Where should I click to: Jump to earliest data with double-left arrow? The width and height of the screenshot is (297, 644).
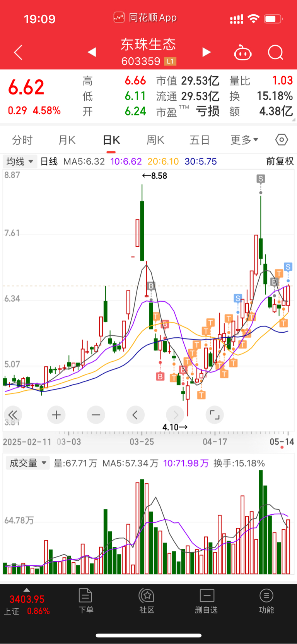pyautogui.click(x=13, y=415)
